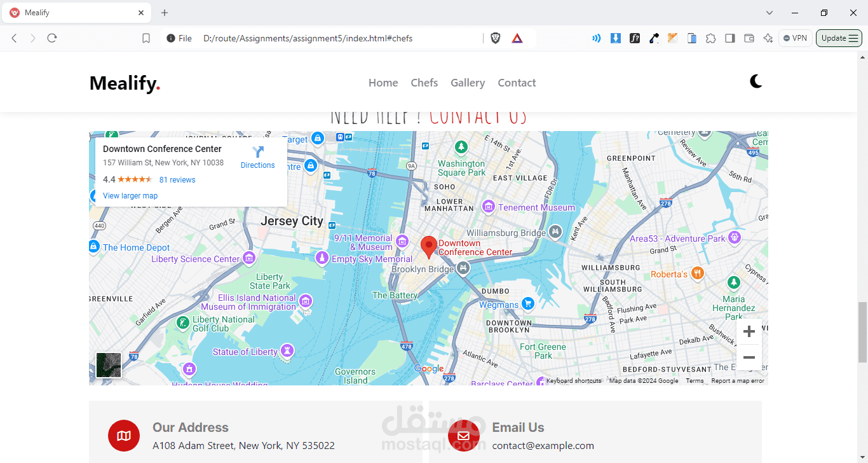Viewport: 868px width, 463px height.
Task: Click the address bar URL
Action: point(308,38)
